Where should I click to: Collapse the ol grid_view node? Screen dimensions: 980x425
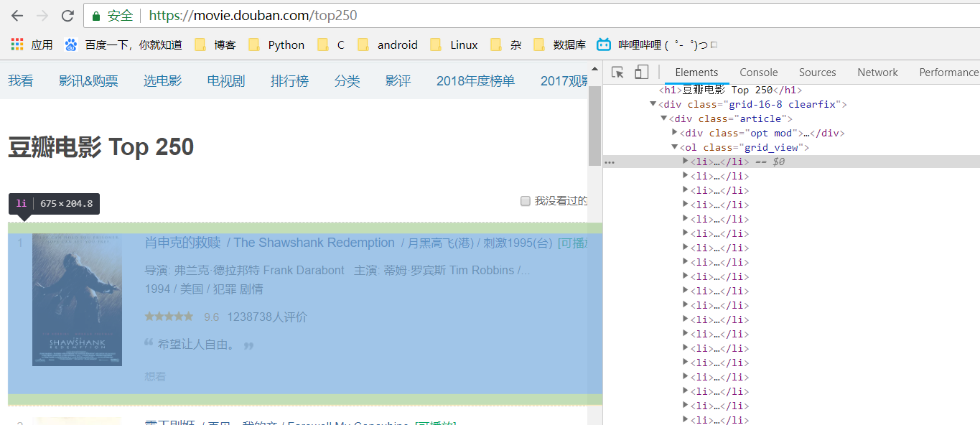673,147
